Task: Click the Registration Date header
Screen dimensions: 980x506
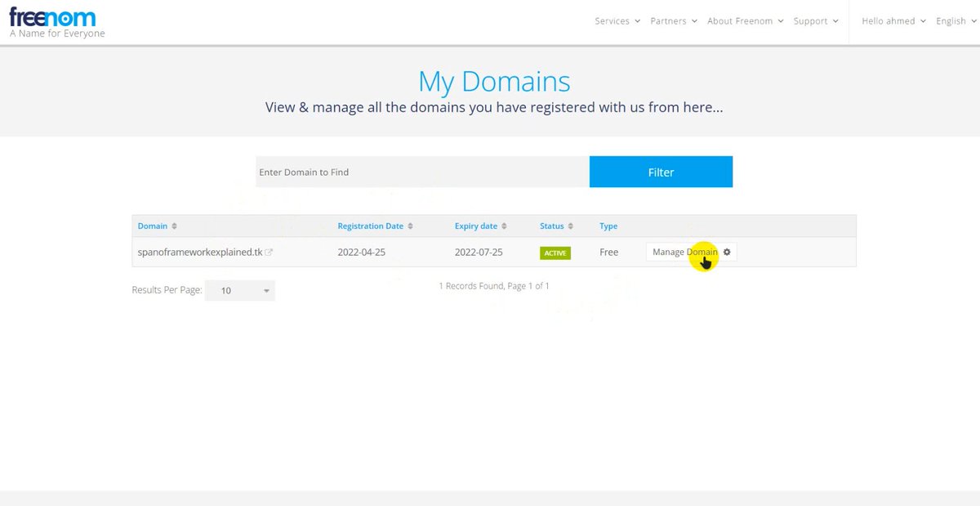Action: click(371, 226)
